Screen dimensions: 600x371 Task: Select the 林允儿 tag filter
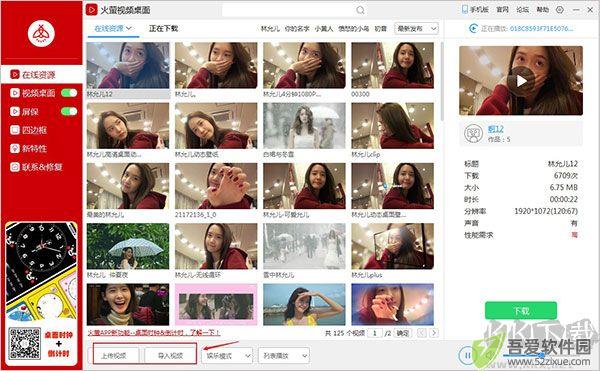270,29
